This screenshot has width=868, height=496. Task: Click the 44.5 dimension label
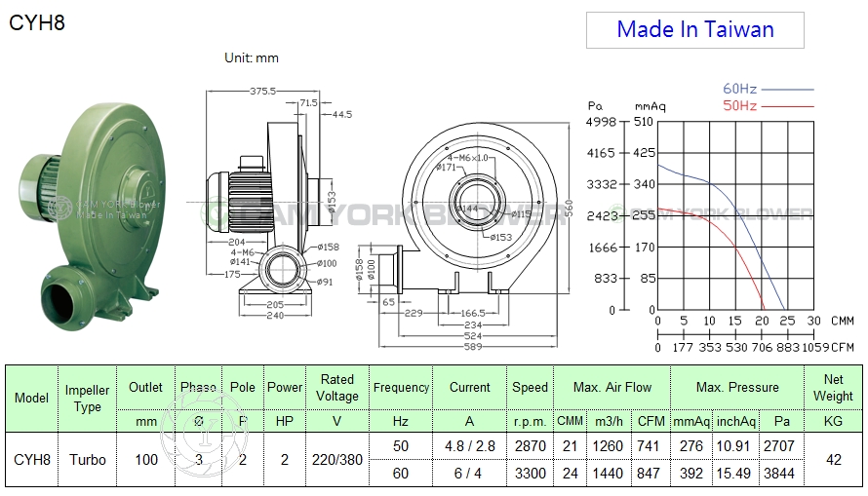[342, 114]
